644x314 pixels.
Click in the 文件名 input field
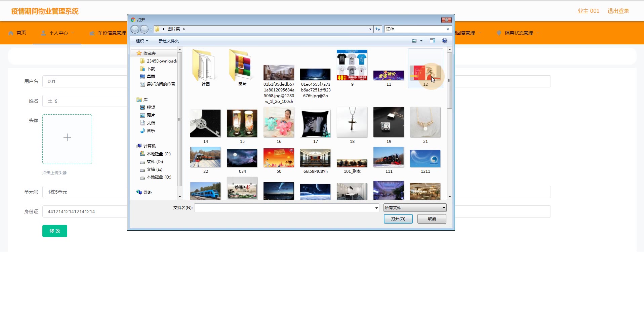point(284,208)
